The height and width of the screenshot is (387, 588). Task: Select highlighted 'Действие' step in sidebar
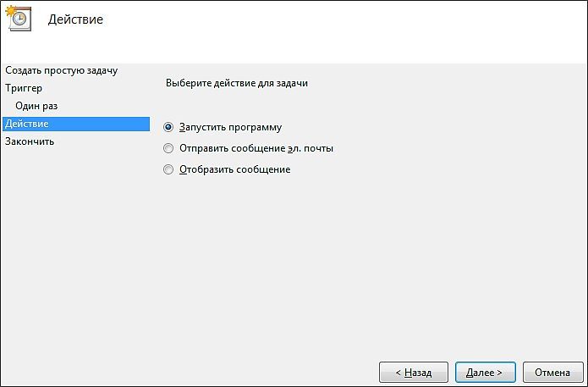[76, 124]
